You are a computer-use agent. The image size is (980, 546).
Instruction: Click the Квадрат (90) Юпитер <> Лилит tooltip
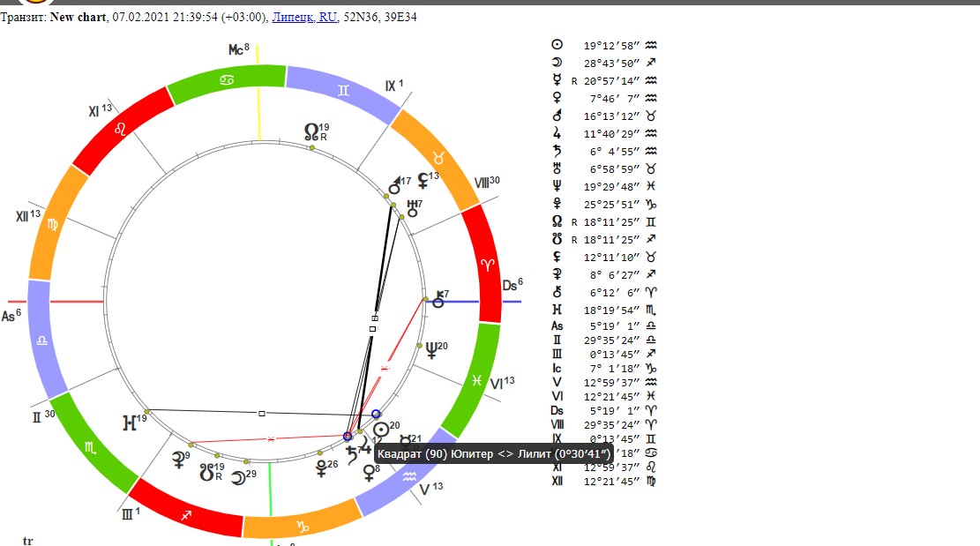click(x=493, y=453)
